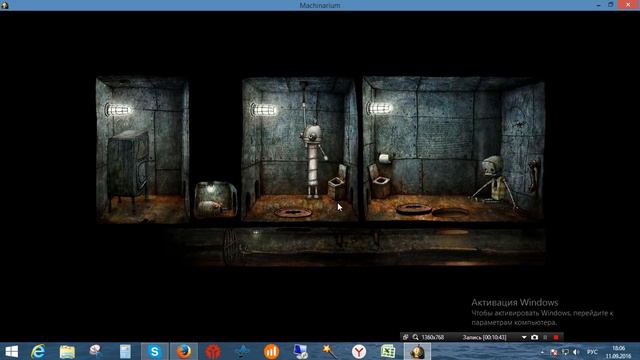Screen dimensions: 640x360
Task: Click the manhole cover in the middle cell
Action: pos(293,212)
